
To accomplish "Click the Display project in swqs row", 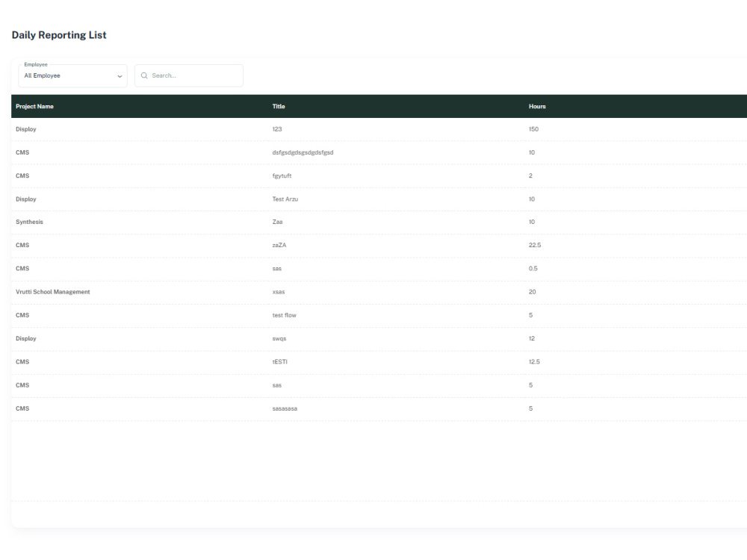I will click(x=26, y=338).
